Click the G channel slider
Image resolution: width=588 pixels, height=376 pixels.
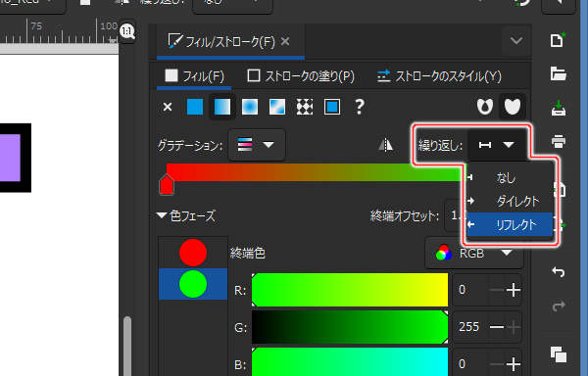pos(350,327)
